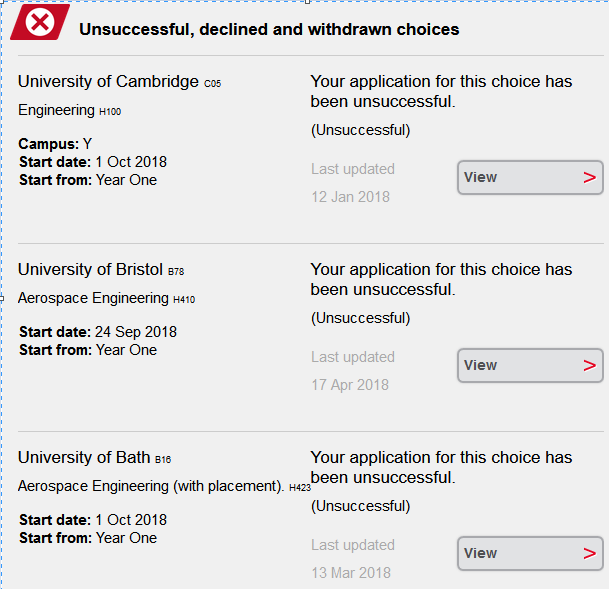609x589 pixels.
Task: Click the 13 Mar 2018 updated date
Action: click(x=351, y=573)
